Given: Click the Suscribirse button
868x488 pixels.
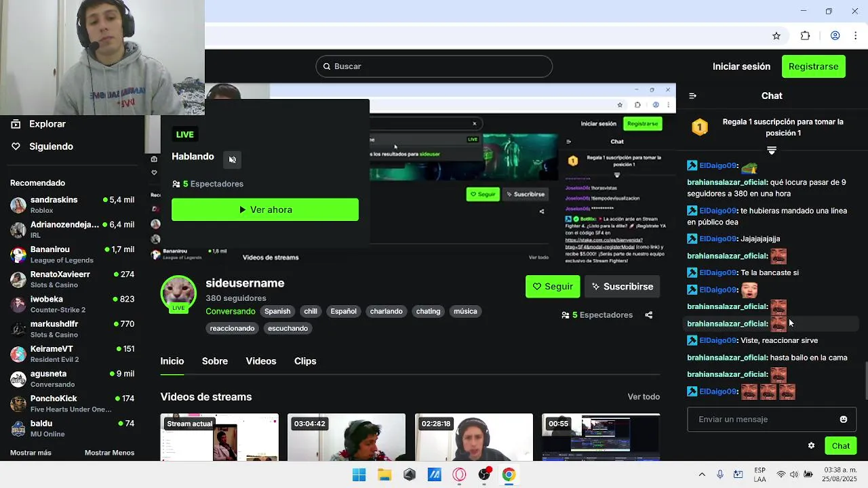Looking at the screenshot, I should pos(622,287).
